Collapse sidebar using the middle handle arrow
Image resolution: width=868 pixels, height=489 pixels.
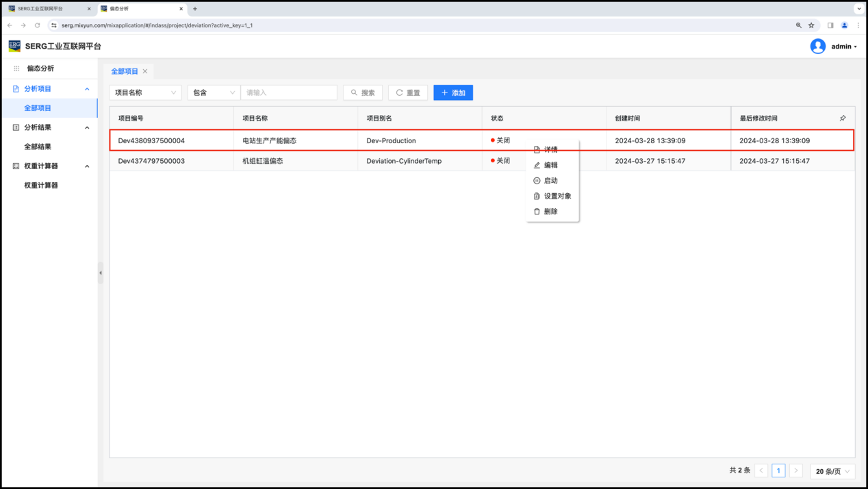(x=101, y=273)
